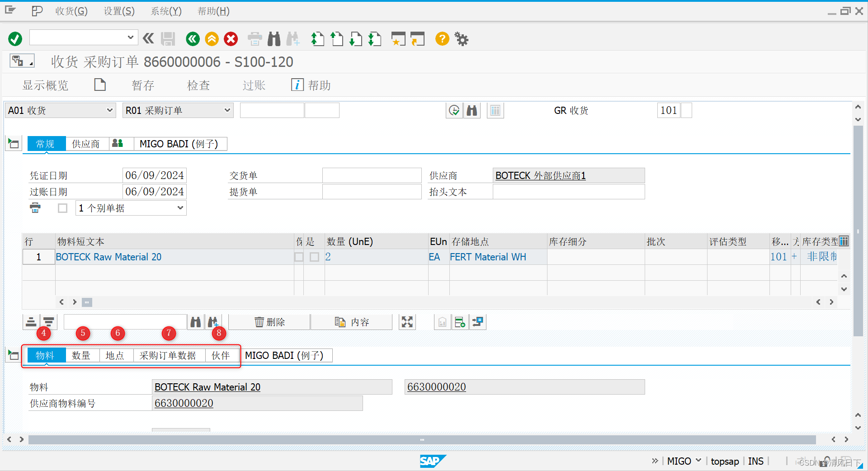This screenshot has width=868, height=471.
Task: Open the A01 收货 action dropdown
Action: 109,110
